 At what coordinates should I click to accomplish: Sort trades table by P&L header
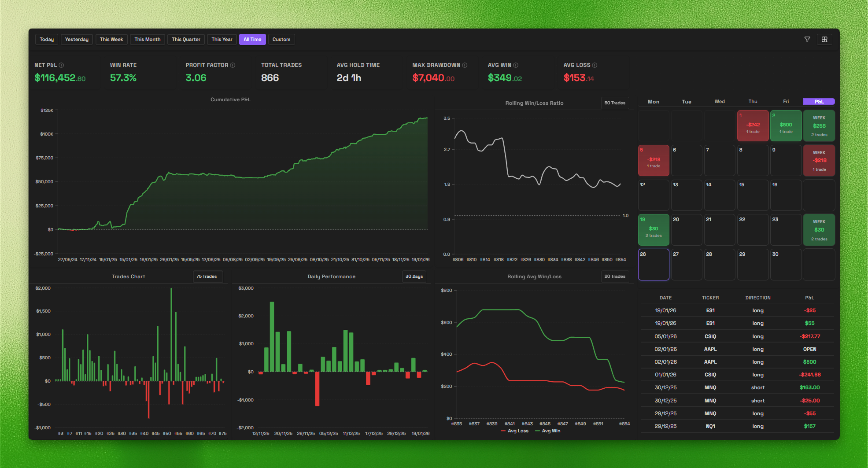pyautogui.click(x=809, y=298)
